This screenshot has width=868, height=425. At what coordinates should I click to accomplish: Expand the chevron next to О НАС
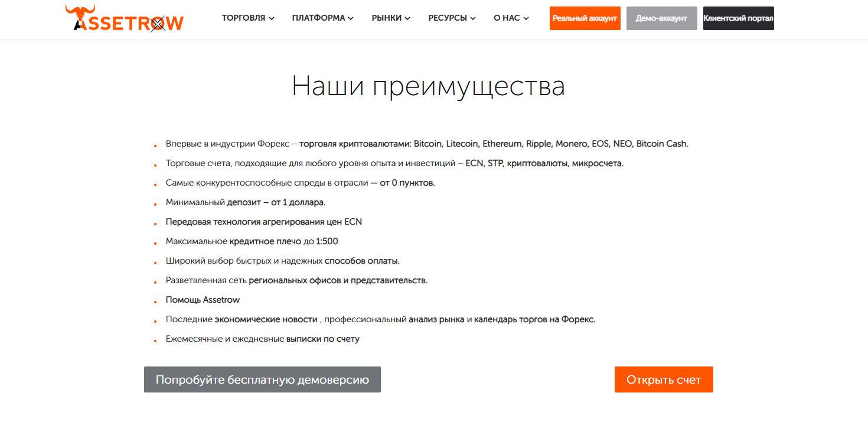(x=526, y=18)
